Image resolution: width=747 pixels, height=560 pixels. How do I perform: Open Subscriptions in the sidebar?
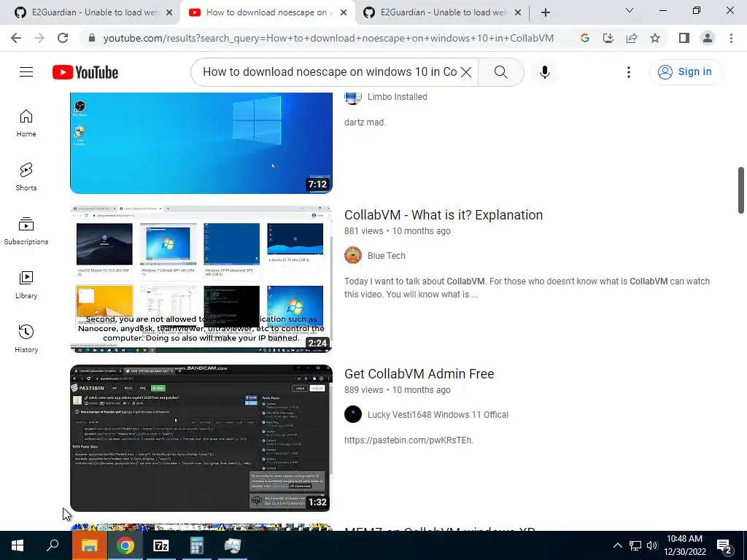tap(26, 231)
